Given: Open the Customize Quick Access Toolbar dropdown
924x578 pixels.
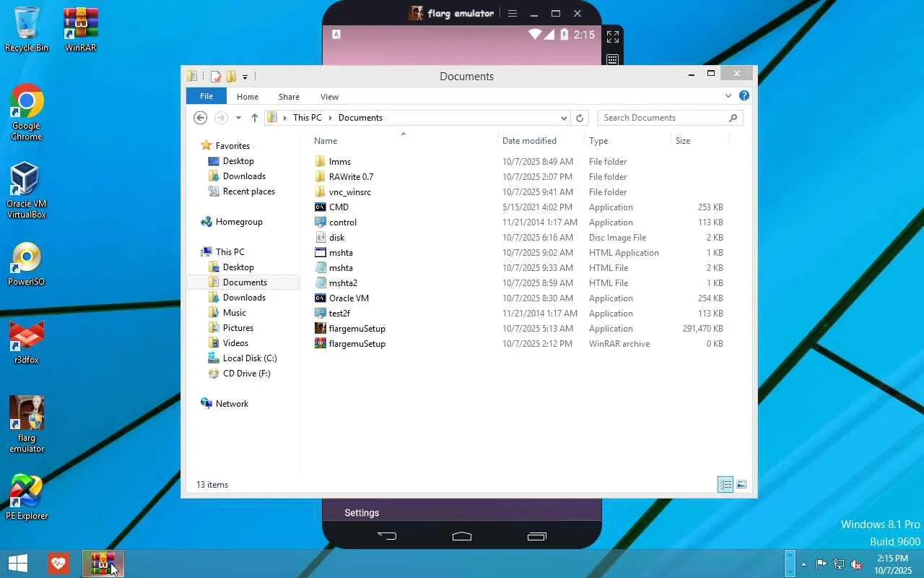Looking at the screenshot, I should point(245,77).
